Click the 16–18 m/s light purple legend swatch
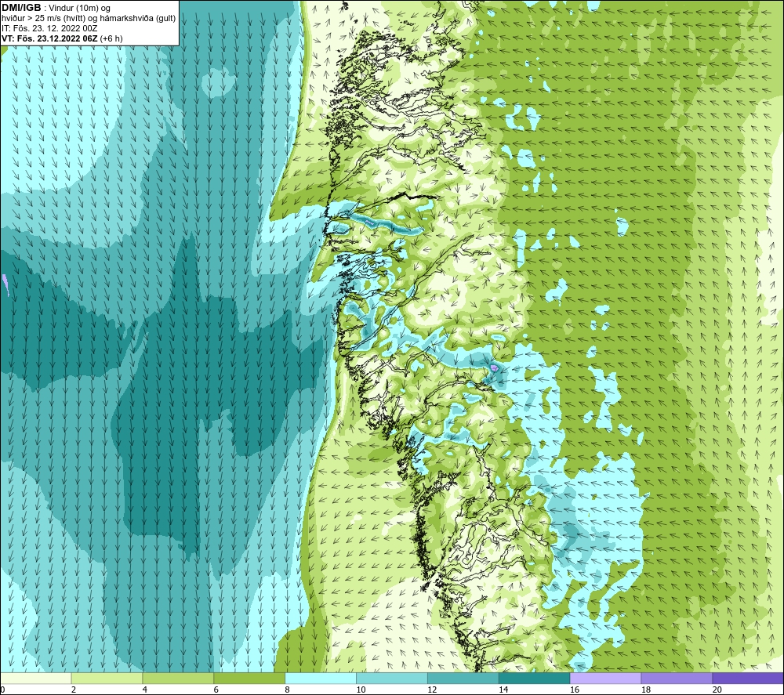This screenshot has height=695, width=784. (x=605, y=679)
